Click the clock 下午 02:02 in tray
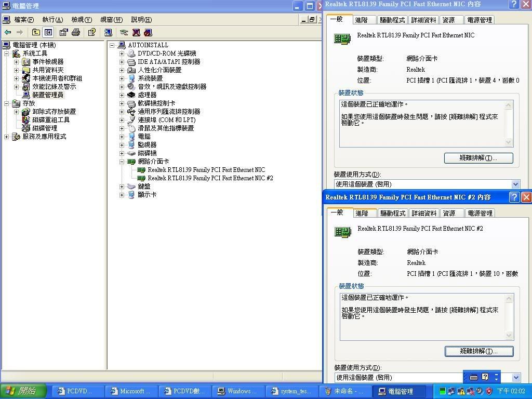This screenshot has width=532, height=399. [511, 391]
